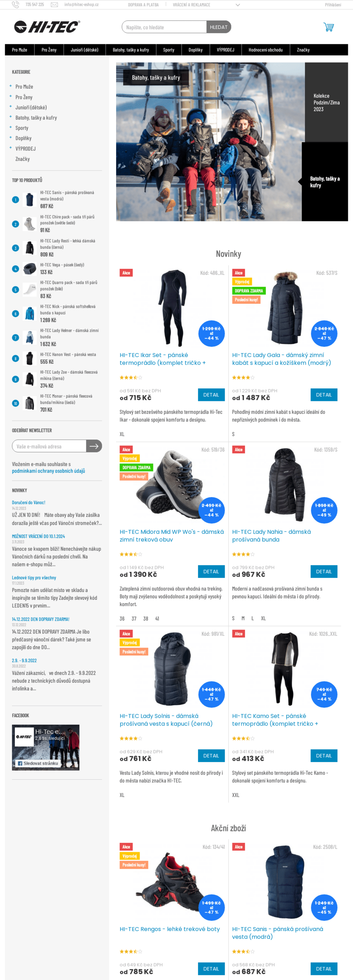Viewport: 353px width, 980px height.
Task: Click Přihlášení login link
Action: tap(333, 5)
